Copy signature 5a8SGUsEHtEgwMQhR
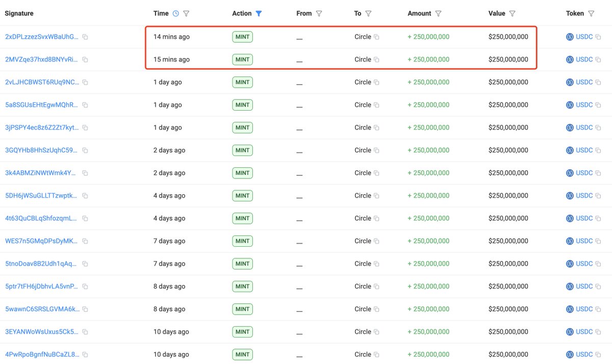Screen dimensions: 612x364 pyautogui.click(x=85, y=105)
